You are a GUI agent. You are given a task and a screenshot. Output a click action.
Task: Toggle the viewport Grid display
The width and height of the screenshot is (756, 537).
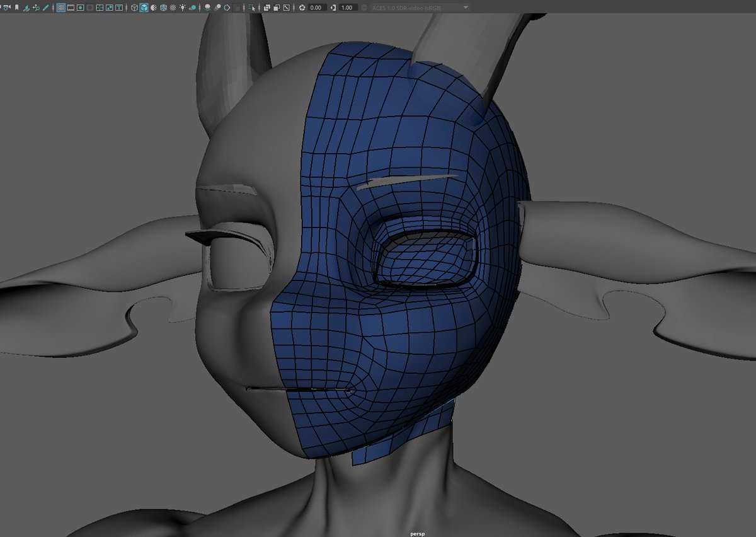(60, 8)
